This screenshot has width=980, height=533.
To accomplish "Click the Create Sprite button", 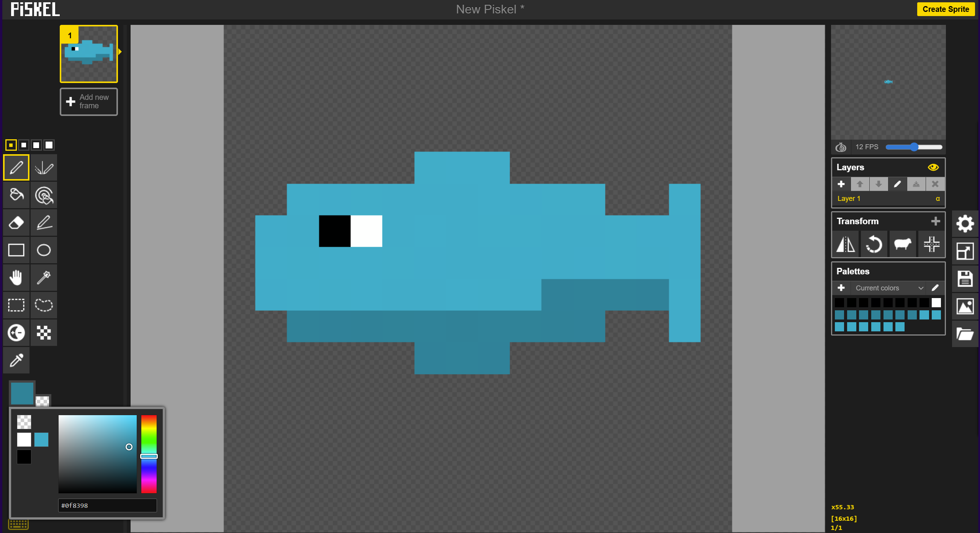I will [x=946, y=9].
